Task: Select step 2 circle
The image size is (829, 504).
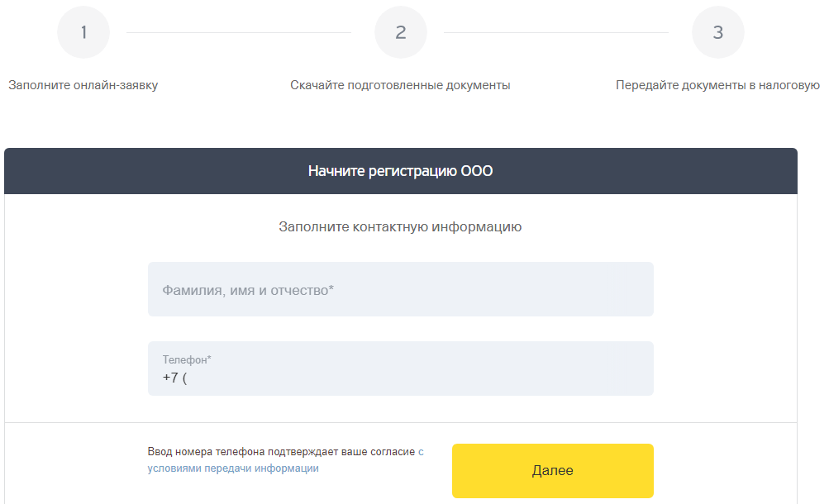Action: click(401, 32)
